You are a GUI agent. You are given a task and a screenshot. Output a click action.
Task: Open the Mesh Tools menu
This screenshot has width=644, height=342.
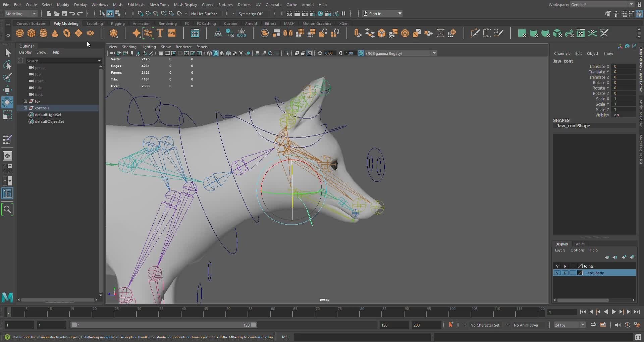pos(160,4)
